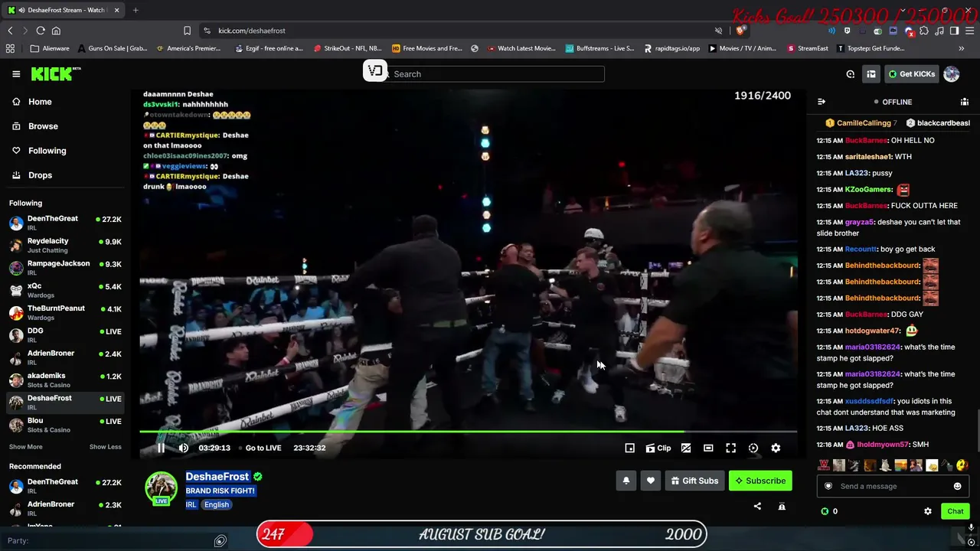
Task: Select the W emote in quick emotes
Action: click(x=824, y=465)
